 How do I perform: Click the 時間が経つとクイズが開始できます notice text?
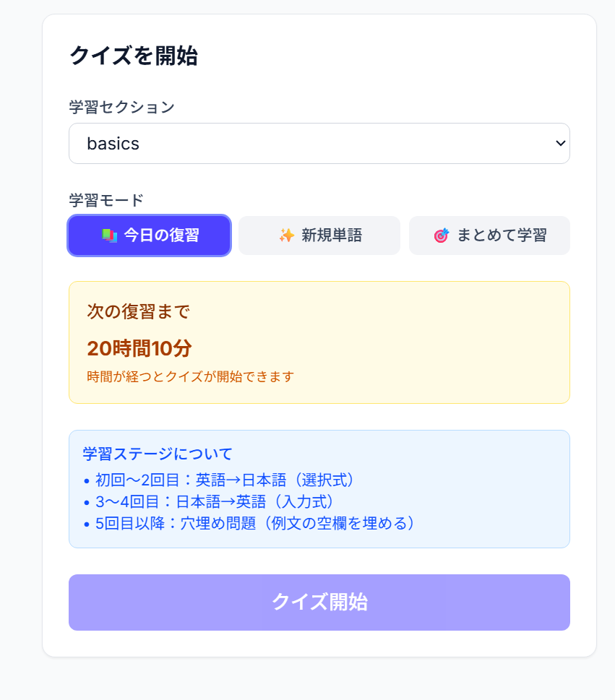point(190,376)
